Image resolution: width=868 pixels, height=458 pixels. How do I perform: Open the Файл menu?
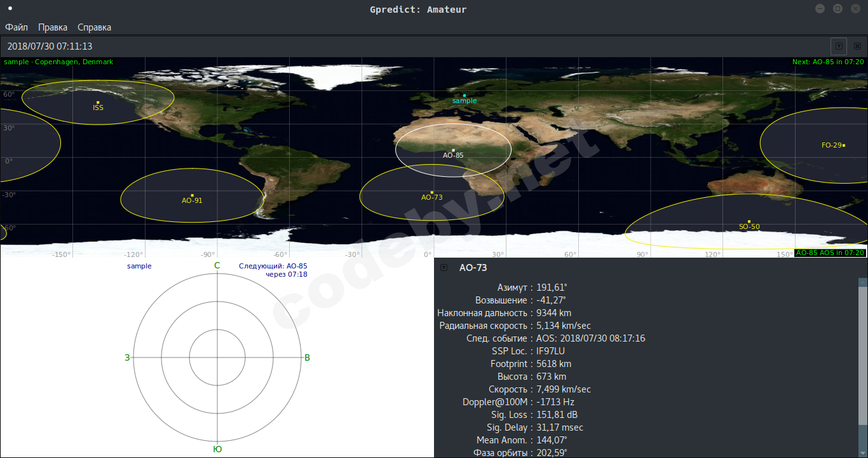tap(17, 27)
